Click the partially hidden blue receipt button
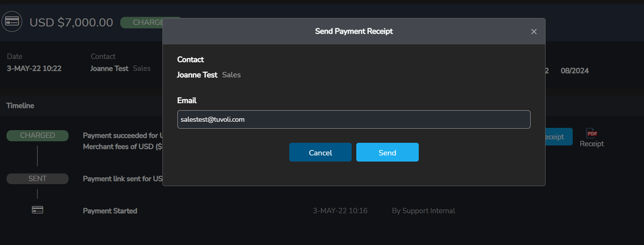 click(558, 137)
